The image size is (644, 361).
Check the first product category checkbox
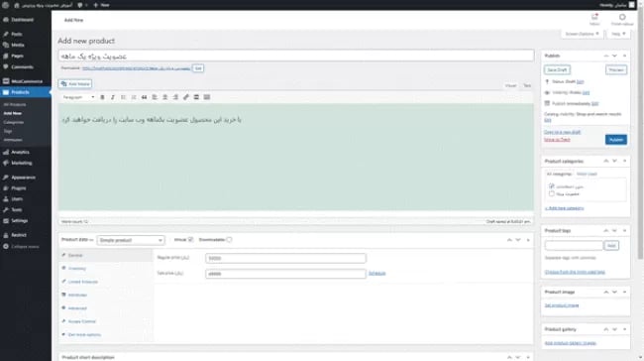tap(552, 186)
